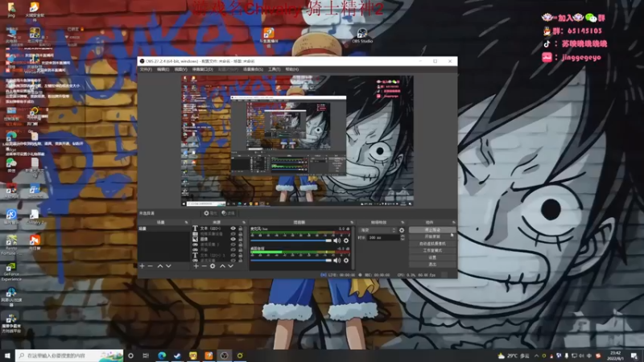Open OBS Studio desktop shortcut icon
The width and height of the screenshot is (644, 362).
(x=361, y=35)
